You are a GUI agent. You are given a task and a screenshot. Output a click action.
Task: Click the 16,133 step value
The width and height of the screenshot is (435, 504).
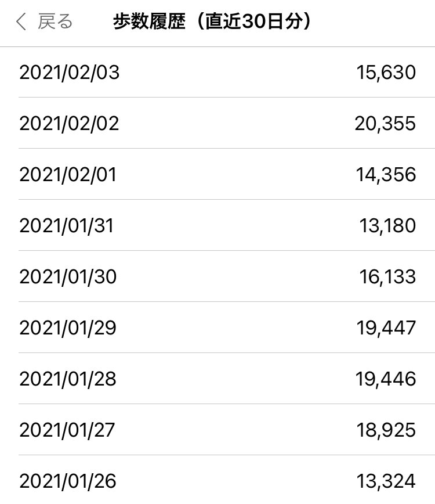(387, 277)
